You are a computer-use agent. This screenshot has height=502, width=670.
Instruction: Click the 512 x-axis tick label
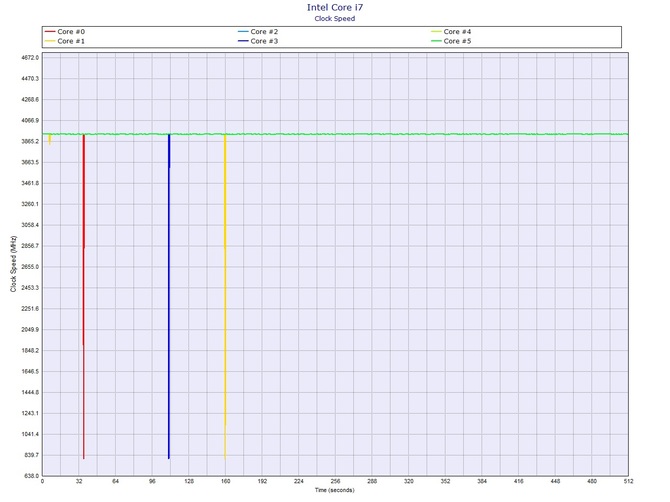coord(628,481)
